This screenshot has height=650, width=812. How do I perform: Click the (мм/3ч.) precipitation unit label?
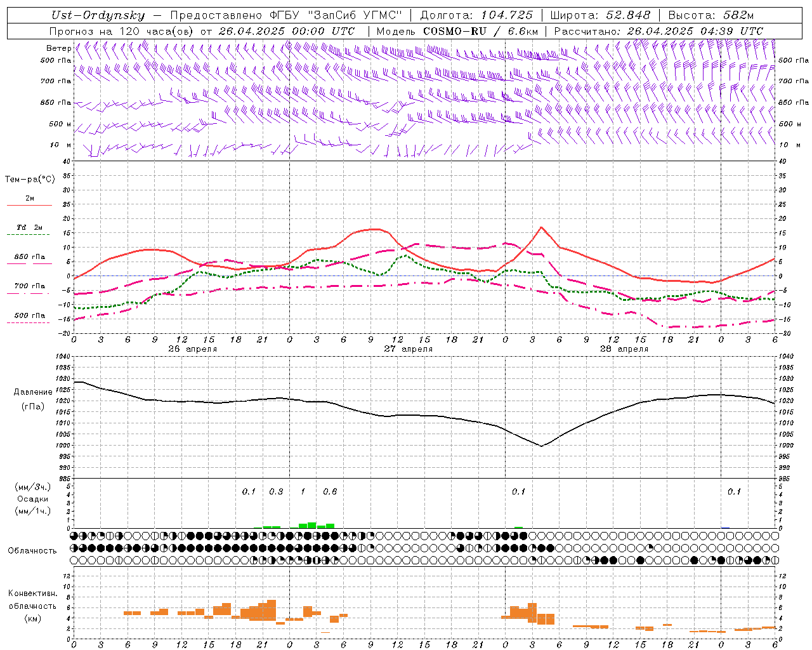point(32,487)
